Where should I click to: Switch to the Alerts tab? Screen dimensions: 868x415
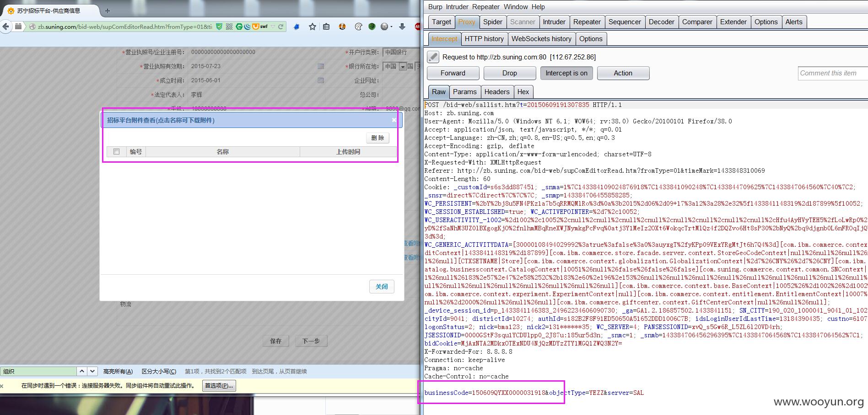(794, 22)
